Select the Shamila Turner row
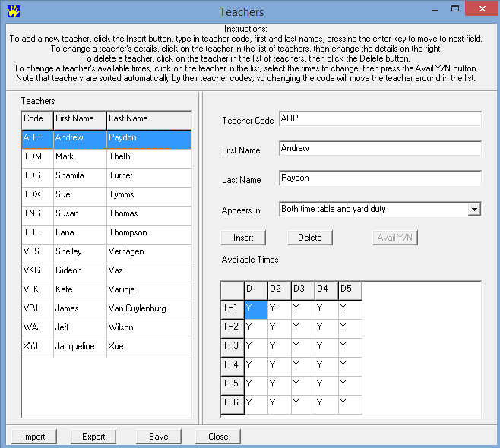This screenshot has width=500, height=448. pos(106,178)
